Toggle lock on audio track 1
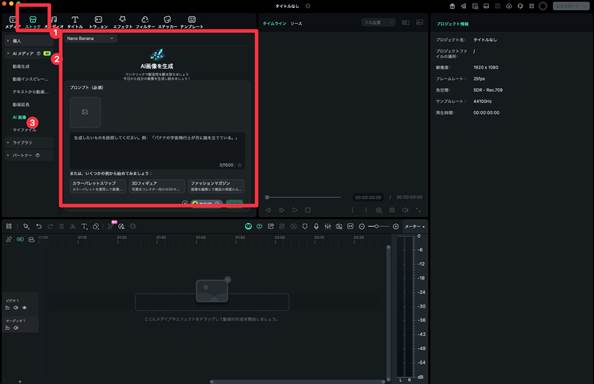Screen dimensions: 594x384 tap(7, 328)
